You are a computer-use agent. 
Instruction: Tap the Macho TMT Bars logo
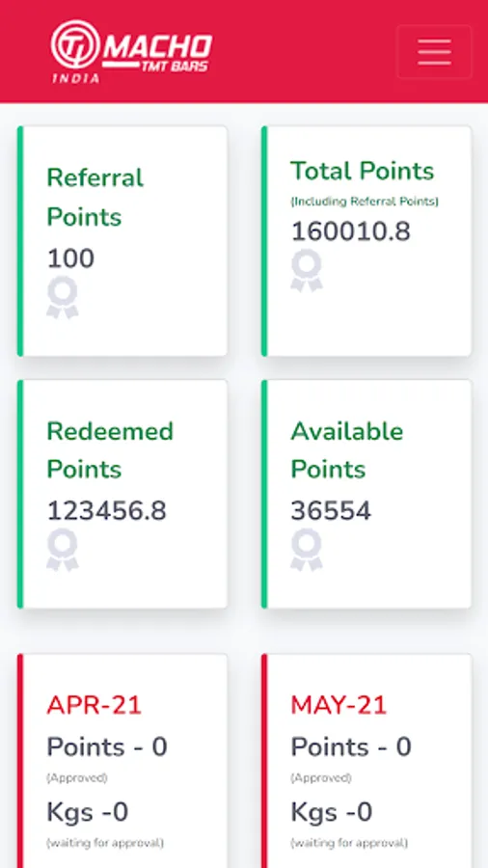pos(132,52)
